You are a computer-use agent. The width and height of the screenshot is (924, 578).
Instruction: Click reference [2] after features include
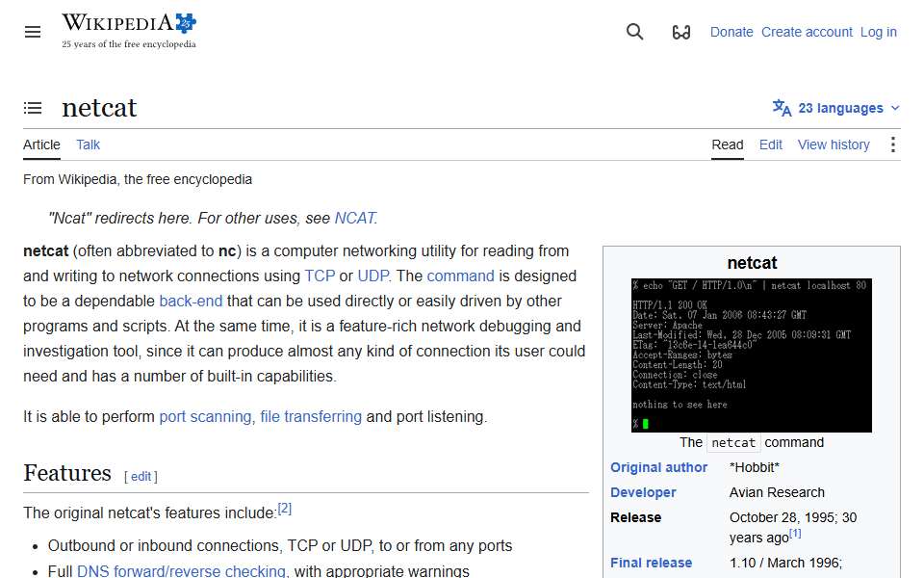coord(285,509)
